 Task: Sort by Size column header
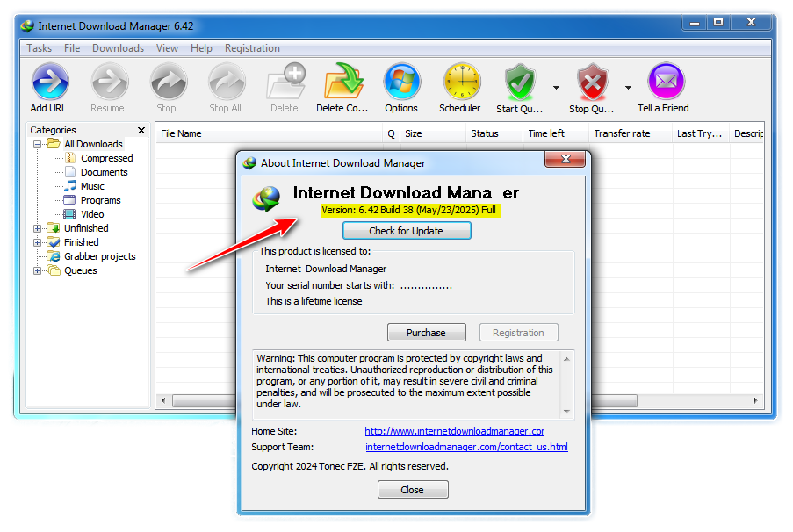click(432, 133)
